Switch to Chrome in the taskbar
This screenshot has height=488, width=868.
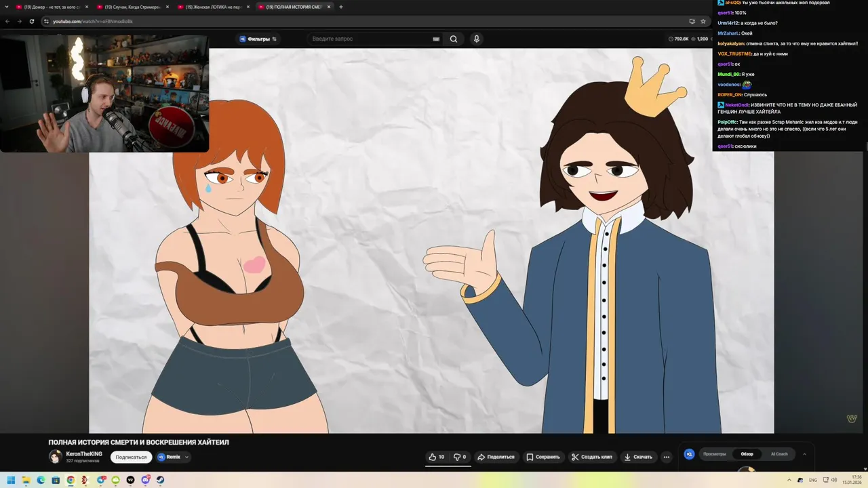(x=71, y=480)
